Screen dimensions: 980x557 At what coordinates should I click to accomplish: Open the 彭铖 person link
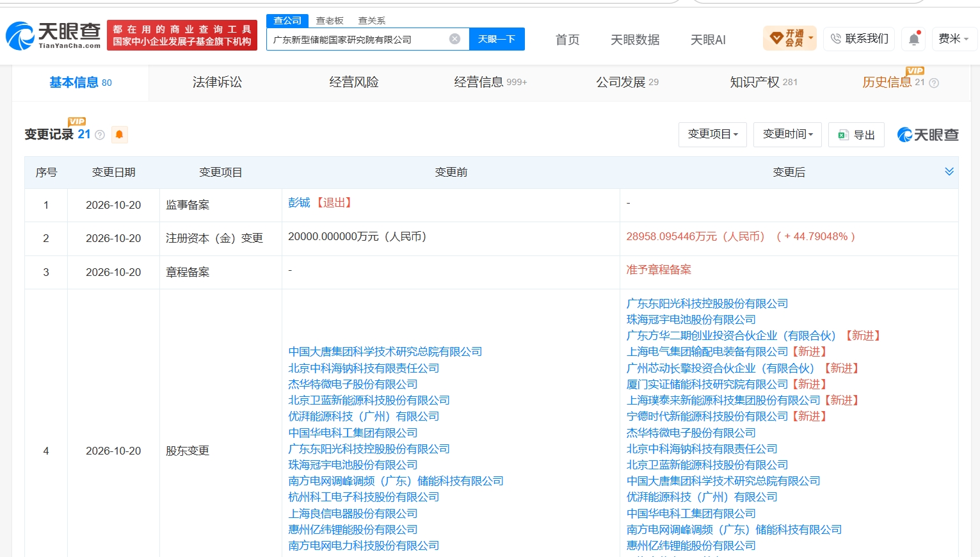pyautogui.click(x=299, y=203)
